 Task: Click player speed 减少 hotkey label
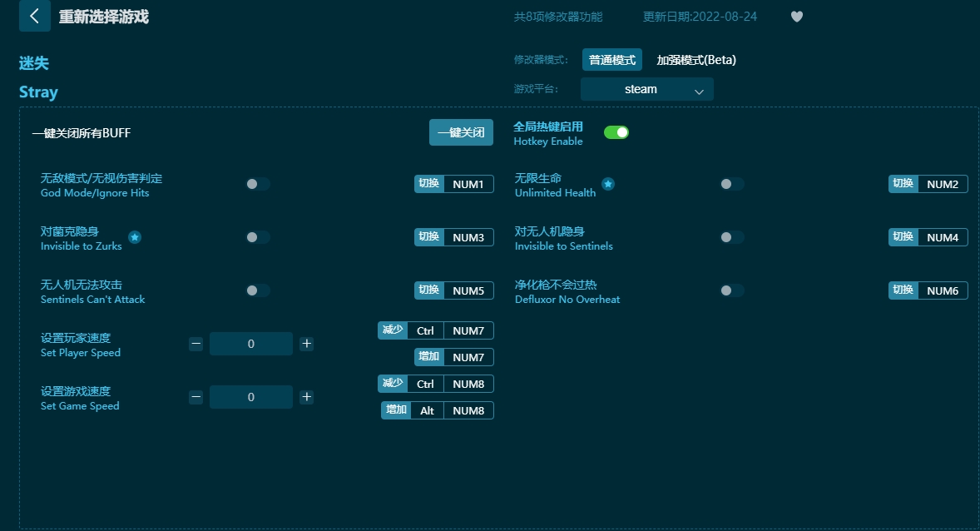click(x=393, y=330)
